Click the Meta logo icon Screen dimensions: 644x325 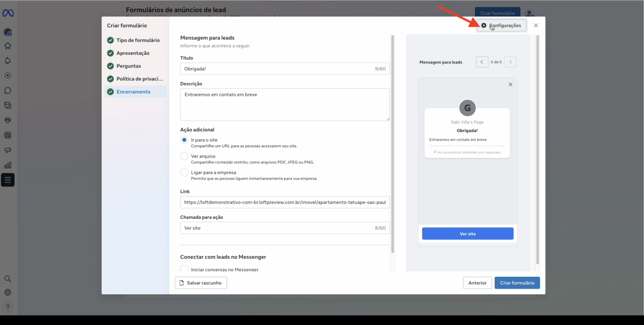pos(8,13)
